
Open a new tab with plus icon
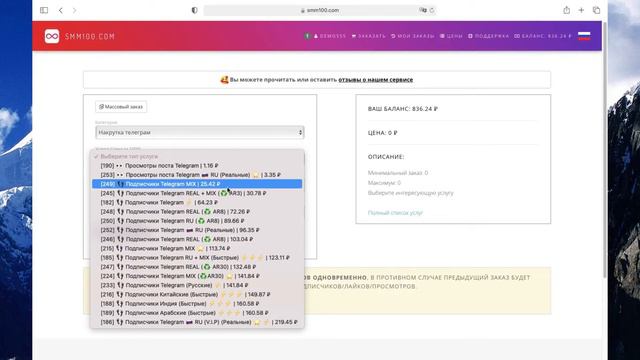point(581,10)
